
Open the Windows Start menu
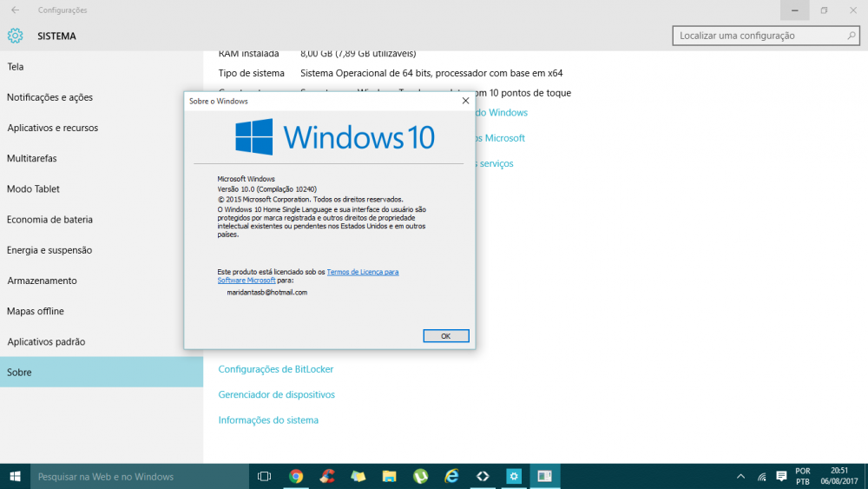click(15, 476)
